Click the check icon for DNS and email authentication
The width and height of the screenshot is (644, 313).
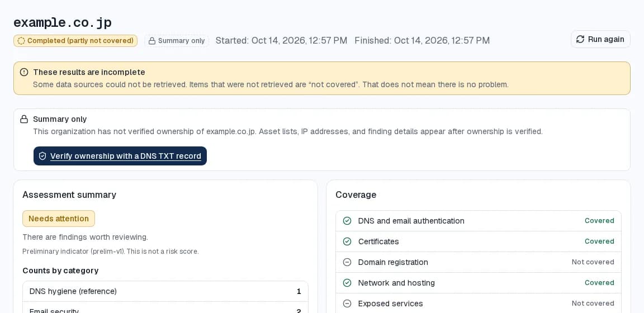347,221
